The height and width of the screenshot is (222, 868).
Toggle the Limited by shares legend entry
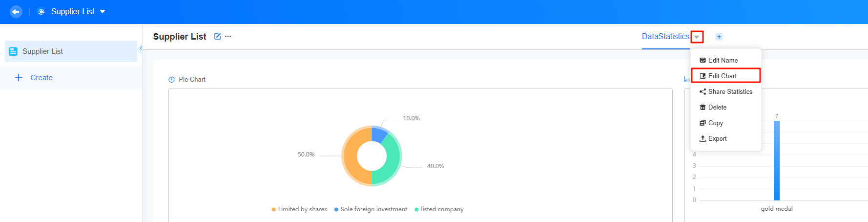(x=299, y=209)
